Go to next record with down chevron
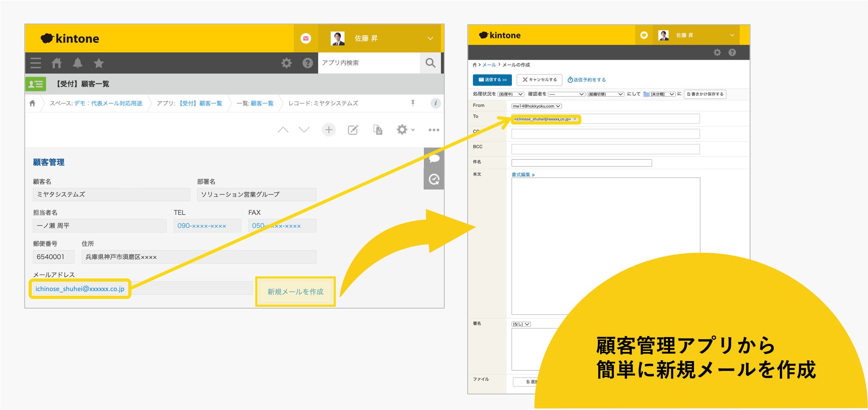Image resolution: width=868 pixels, height=410 pixels. click(x=304, y=130)
